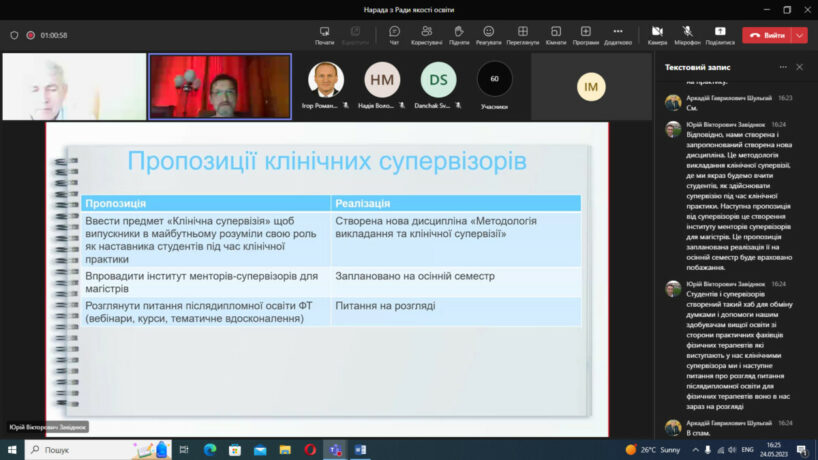Screen dimensions: 818x460
Task: Open the Додатково more actions menu
Action: [618, 35]
